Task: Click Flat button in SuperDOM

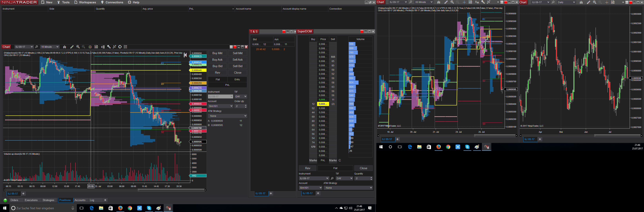Action: click(335, 168)
